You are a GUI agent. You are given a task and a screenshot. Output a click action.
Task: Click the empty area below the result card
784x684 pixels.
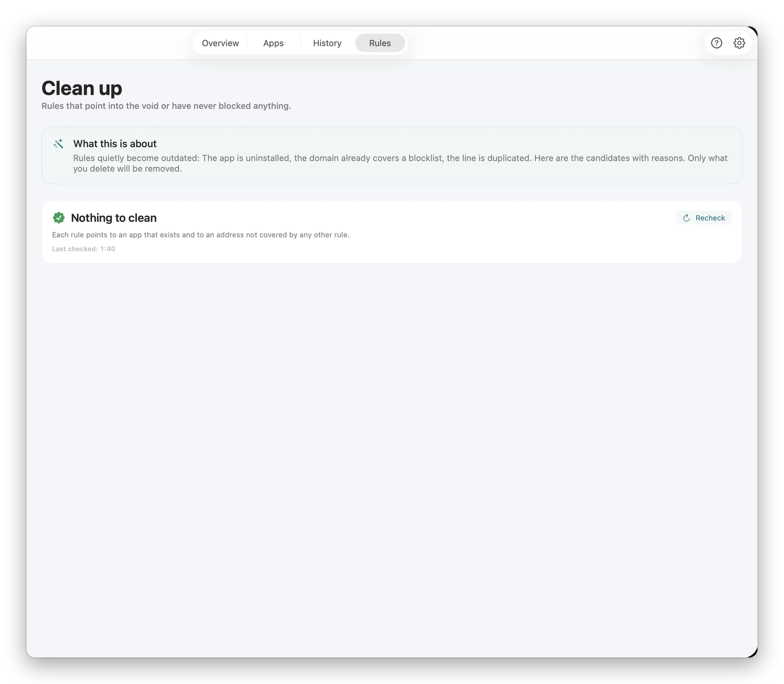(392, 458)
